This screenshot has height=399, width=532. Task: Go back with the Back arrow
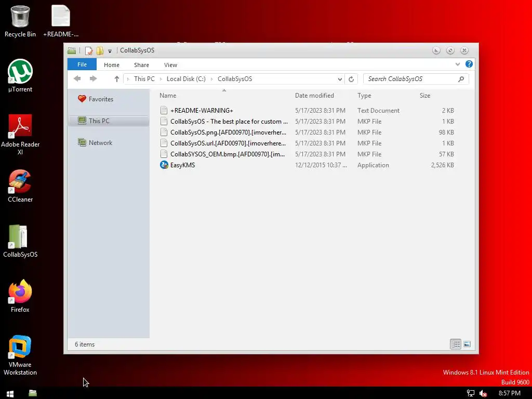77,79
